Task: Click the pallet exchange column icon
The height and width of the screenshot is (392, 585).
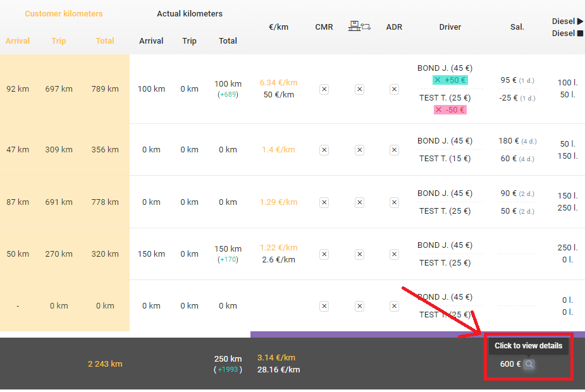Action: point(359,26)
